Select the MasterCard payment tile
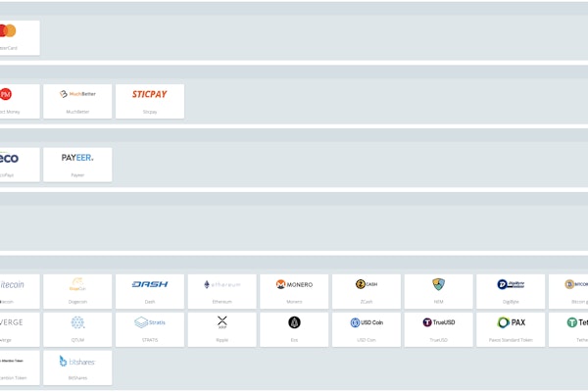 click(18, 37)
